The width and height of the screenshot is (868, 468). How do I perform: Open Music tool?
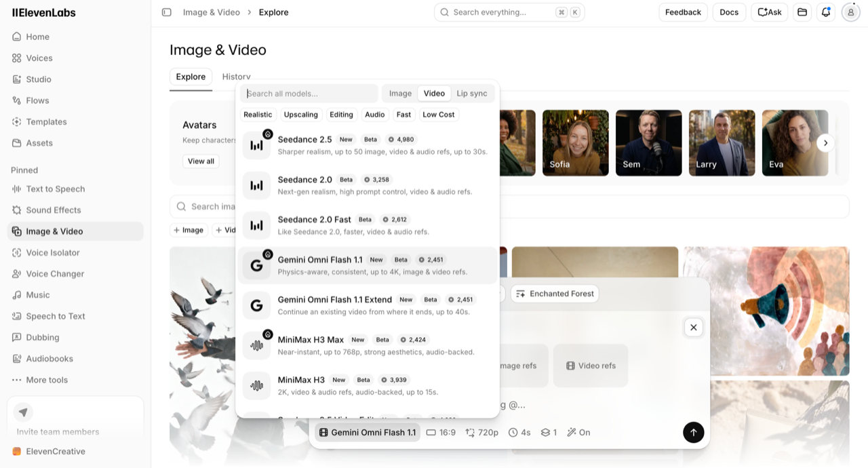[x=75, y=295]
